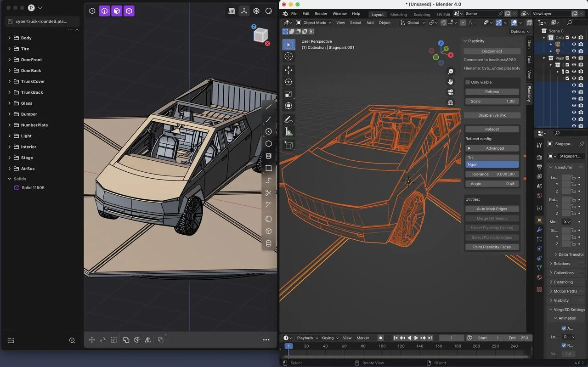
Task: Click Auto Mark Edges button
Action: pyautogui.click(x=492, y=209)
